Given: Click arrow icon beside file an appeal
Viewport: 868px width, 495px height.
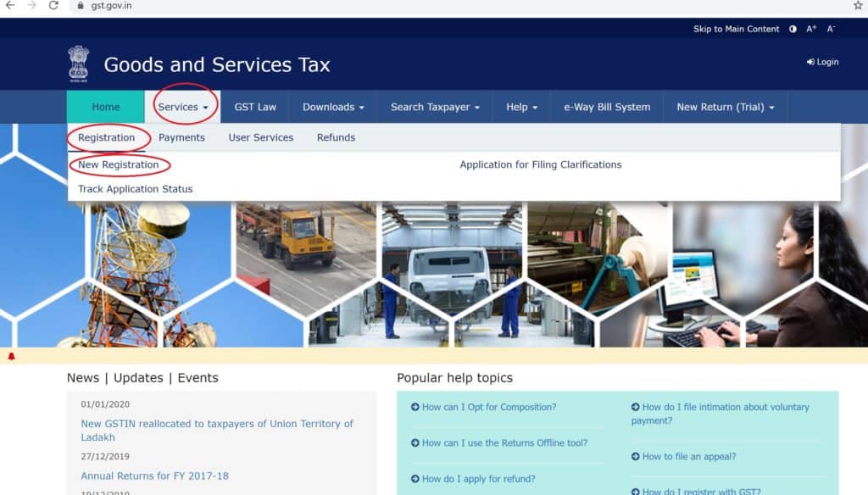Looking at the screenshot, I should click(636, 456).
